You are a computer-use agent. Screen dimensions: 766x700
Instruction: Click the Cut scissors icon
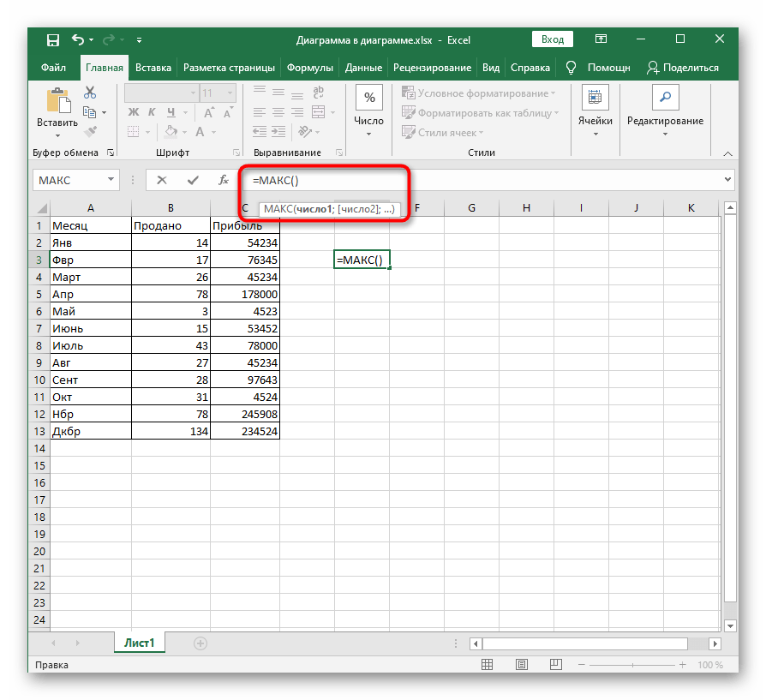(89, 93)
